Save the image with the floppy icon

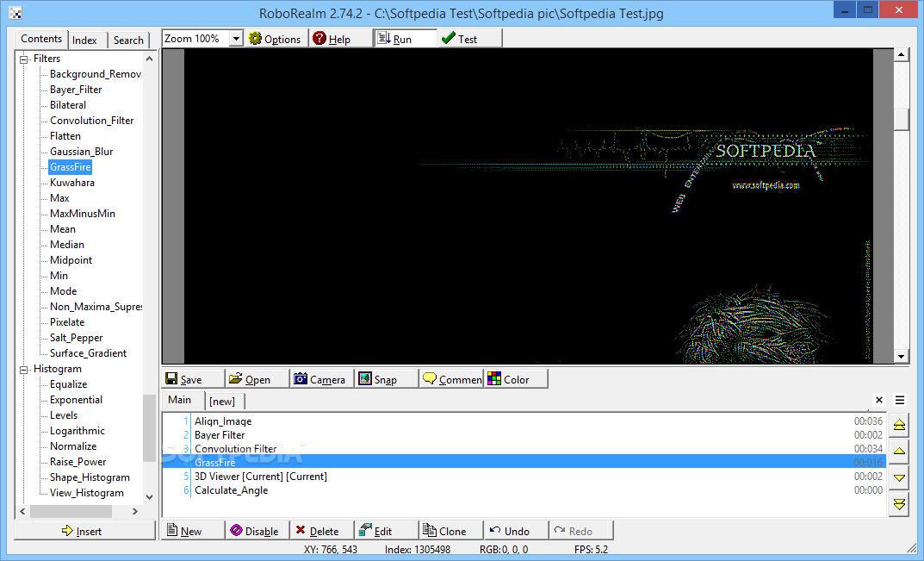click(x=193, y=379)
